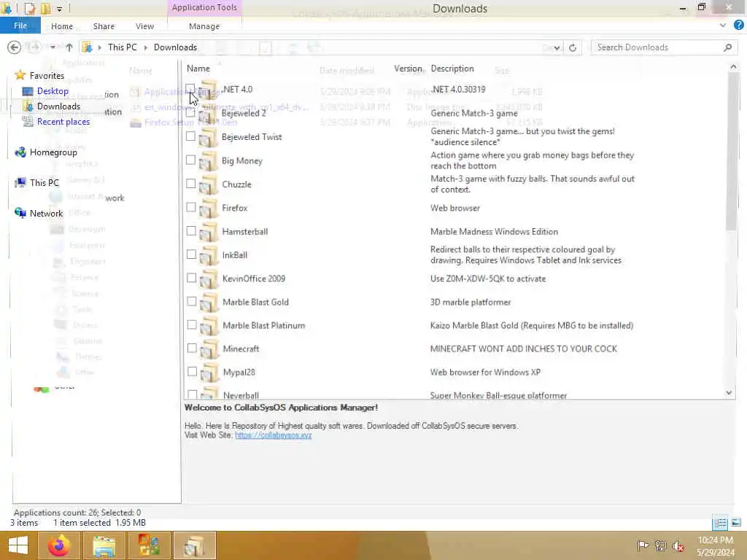The image size is (747, 560).
Task: Click the muted volume tray icon
Action: point(678,546)
